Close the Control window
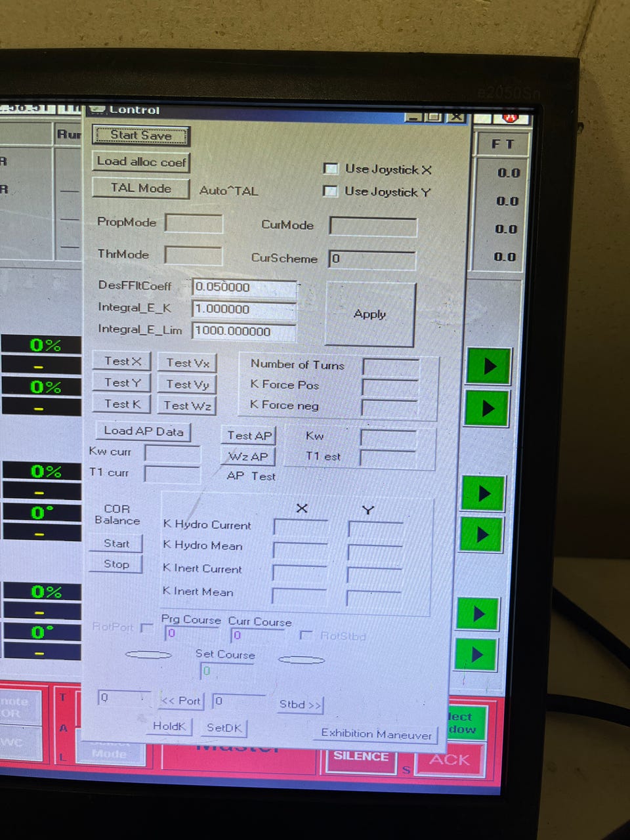 [455, 117]
